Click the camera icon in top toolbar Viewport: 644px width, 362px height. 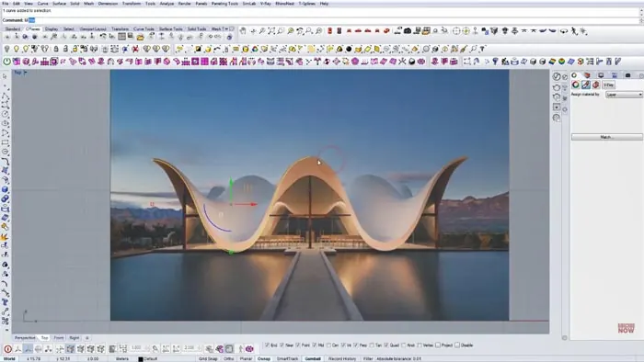click(408, 30)
